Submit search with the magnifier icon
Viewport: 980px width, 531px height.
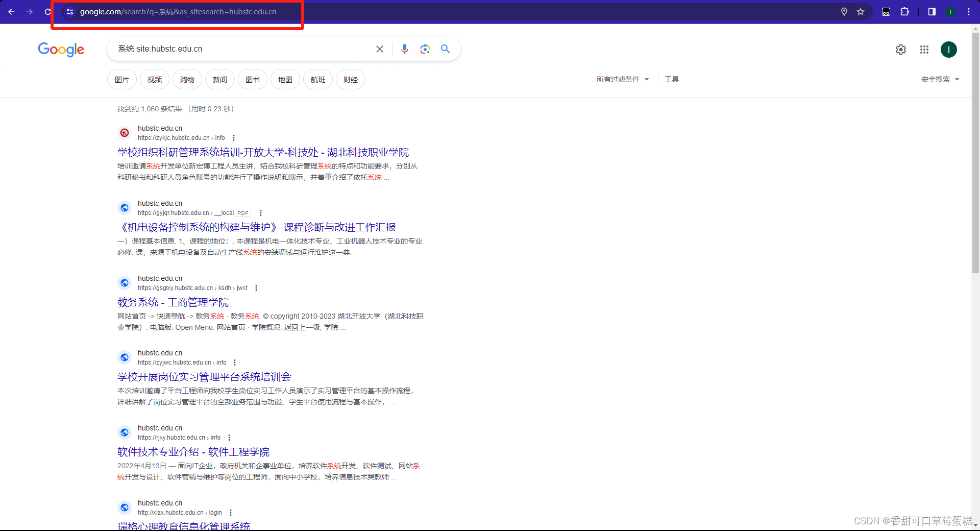[446, 49]
